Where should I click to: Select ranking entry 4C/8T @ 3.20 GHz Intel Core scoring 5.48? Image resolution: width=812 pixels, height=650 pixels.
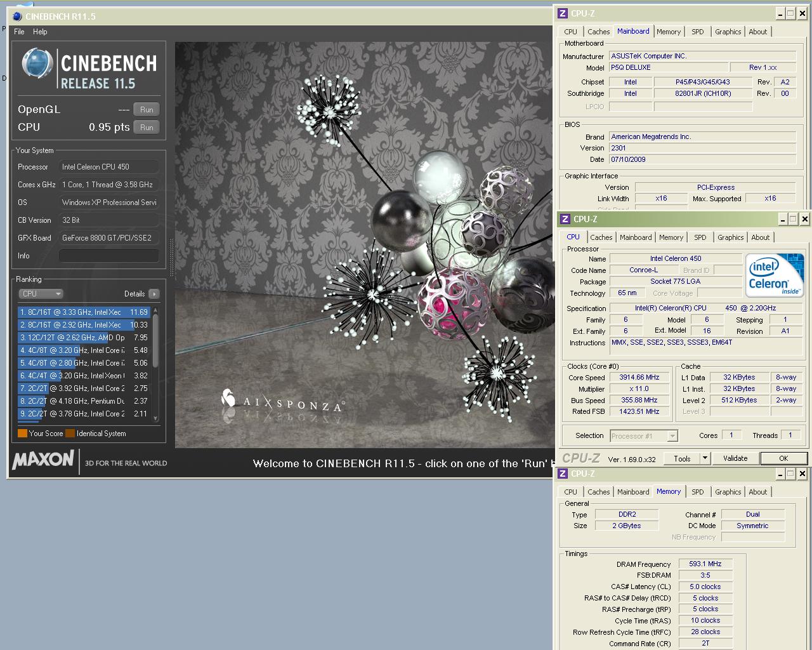(x=84, y=350)
